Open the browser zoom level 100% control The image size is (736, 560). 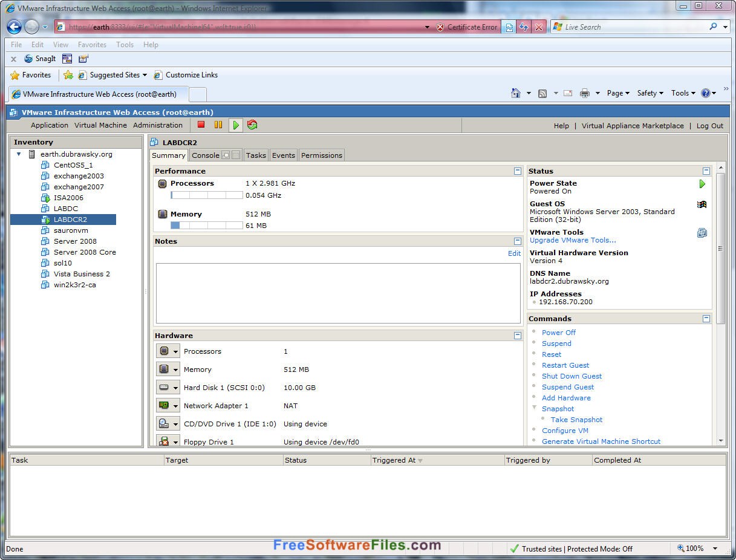pyautogui.click(x=697, y=549)
